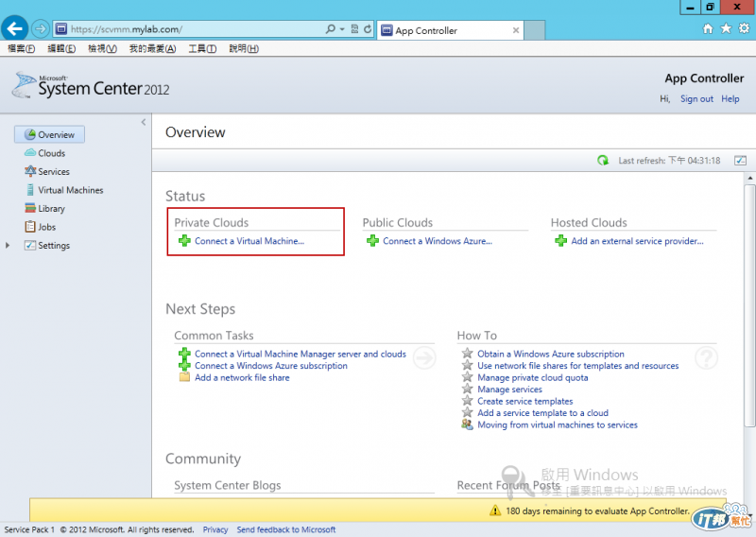756x537 pixels.
Task: Open Moving from virtual machines to services
Action: (x=557, y=425)
